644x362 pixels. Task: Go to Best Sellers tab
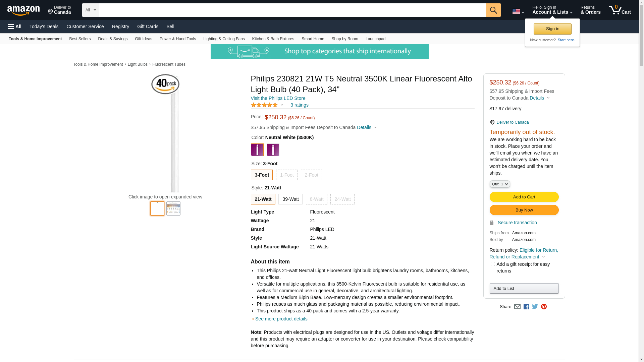click(80, 39)
